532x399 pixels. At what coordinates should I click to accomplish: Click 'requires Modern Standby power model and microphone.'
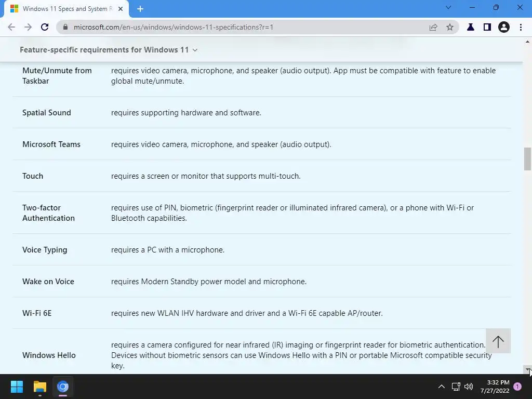209,282
